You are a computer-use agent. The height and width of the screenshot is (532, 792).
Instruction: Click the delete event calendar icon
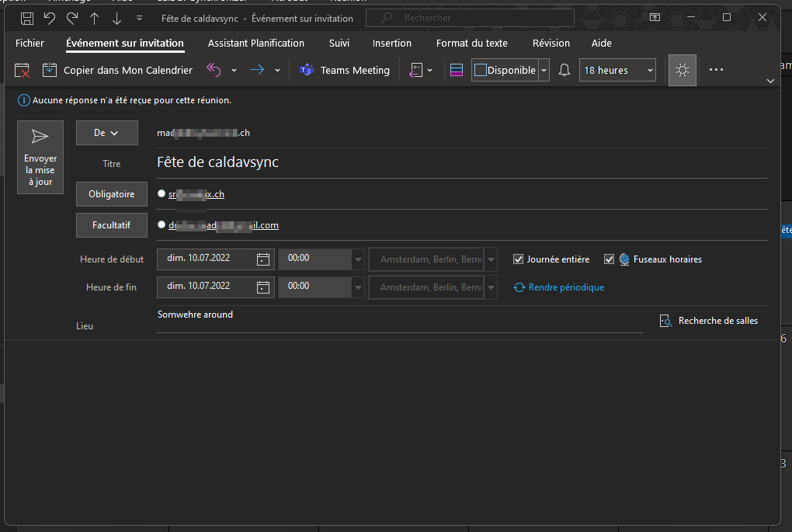(x=23, y=70)
